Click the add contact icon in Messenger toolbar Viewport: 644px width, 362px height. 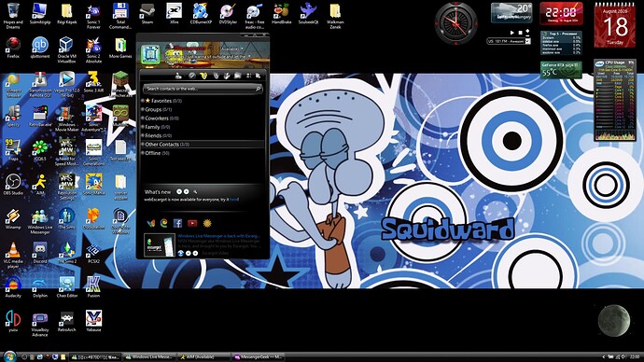[178, 76]
